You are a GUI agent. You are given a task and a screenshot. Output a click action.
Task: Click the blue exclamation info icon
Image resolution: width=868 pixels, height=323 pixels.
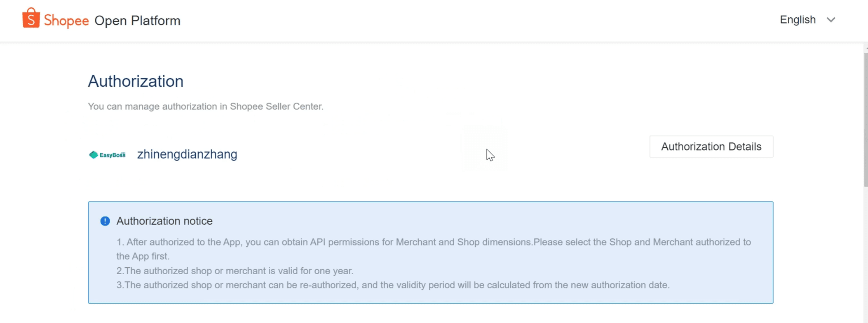pos(105,221)
